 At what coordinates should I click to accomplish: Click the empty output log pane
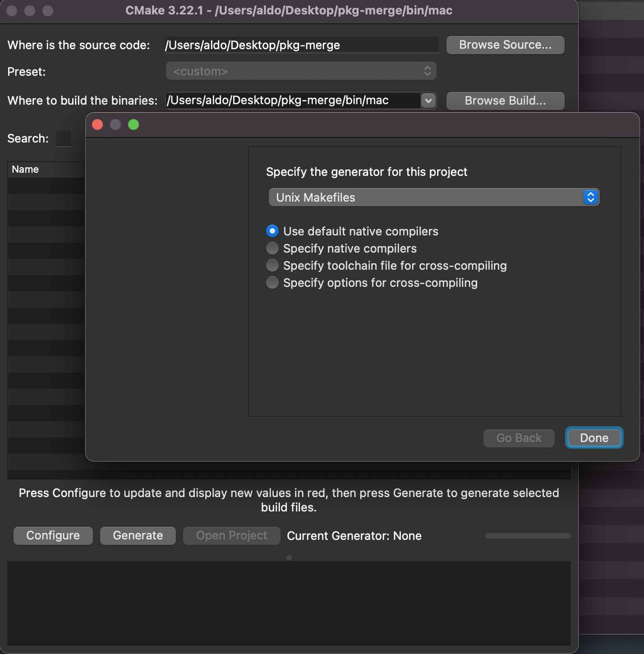[x=289, y=603]
